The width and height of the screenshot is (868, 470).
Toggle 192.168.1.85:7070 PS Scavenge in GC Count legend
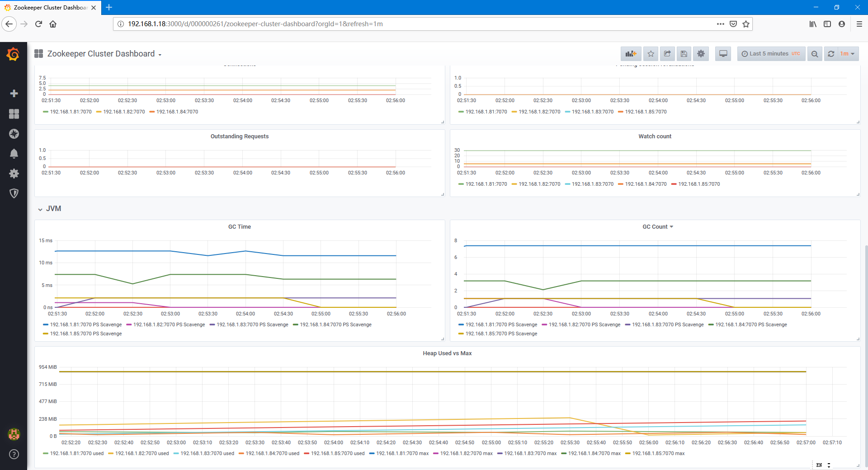pyautogui.click(x=501, y=334)
